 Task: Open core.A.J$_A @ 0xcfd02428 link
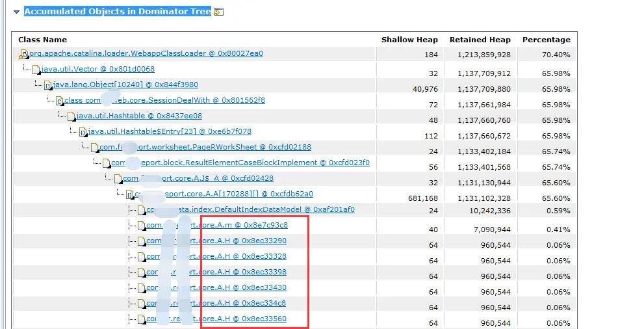coord(198,178)
